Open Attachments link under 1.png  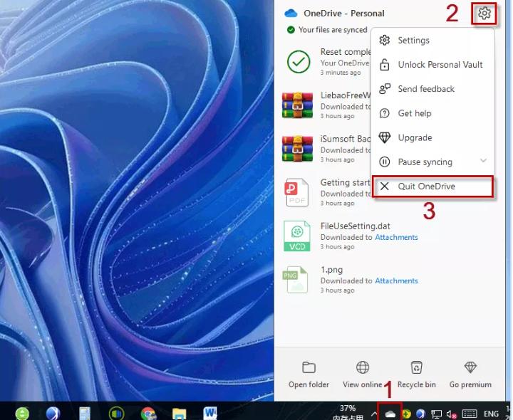[396, 280]
